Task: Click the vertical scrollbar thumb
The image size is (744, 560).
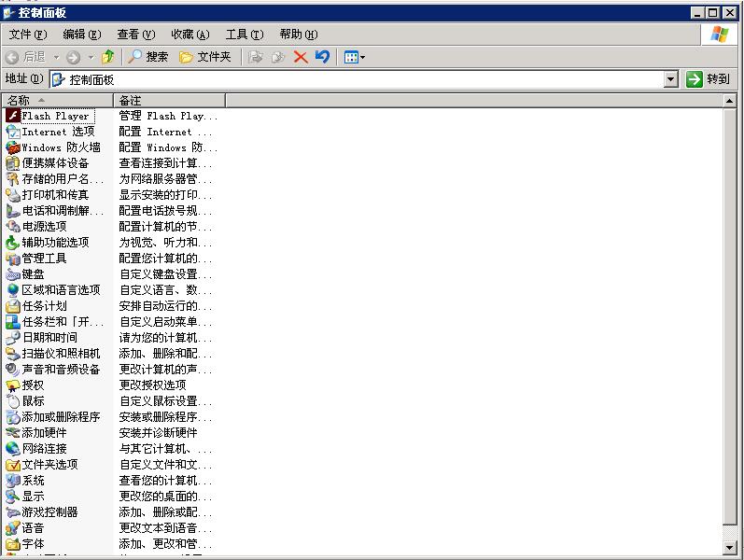Action: tap(730, 316)
